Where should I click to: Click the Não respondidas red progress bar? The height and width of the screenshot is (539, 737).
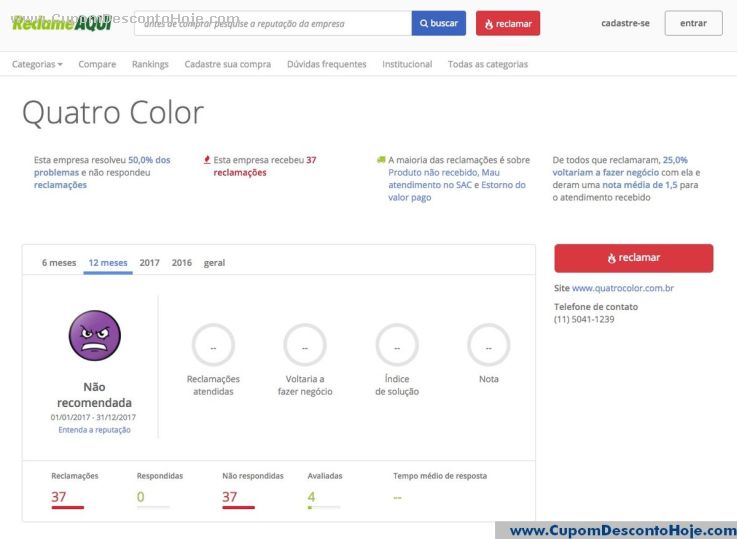click(x=238, y=508)
